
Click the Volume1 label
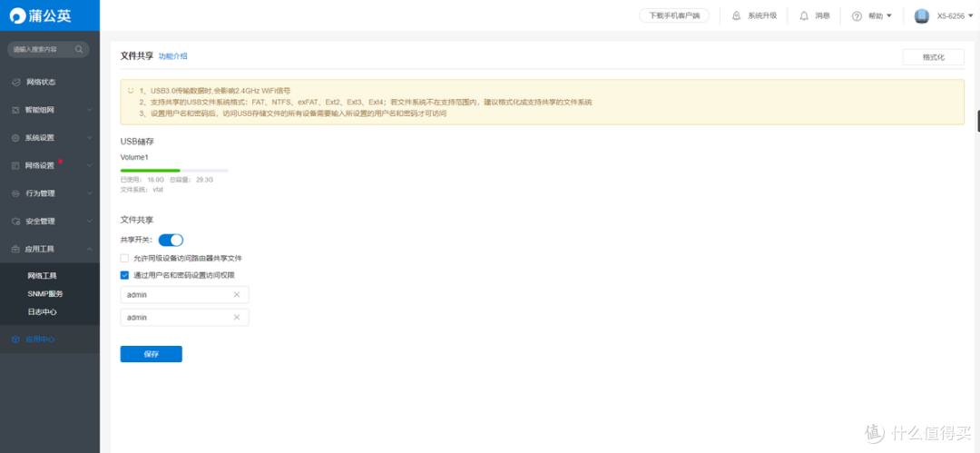pos(134,157)
